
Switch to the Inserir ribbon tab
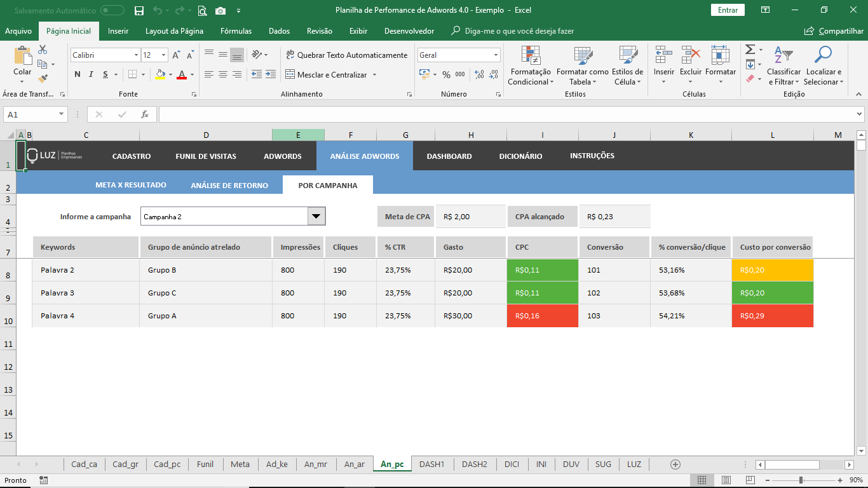pos(118,31)
